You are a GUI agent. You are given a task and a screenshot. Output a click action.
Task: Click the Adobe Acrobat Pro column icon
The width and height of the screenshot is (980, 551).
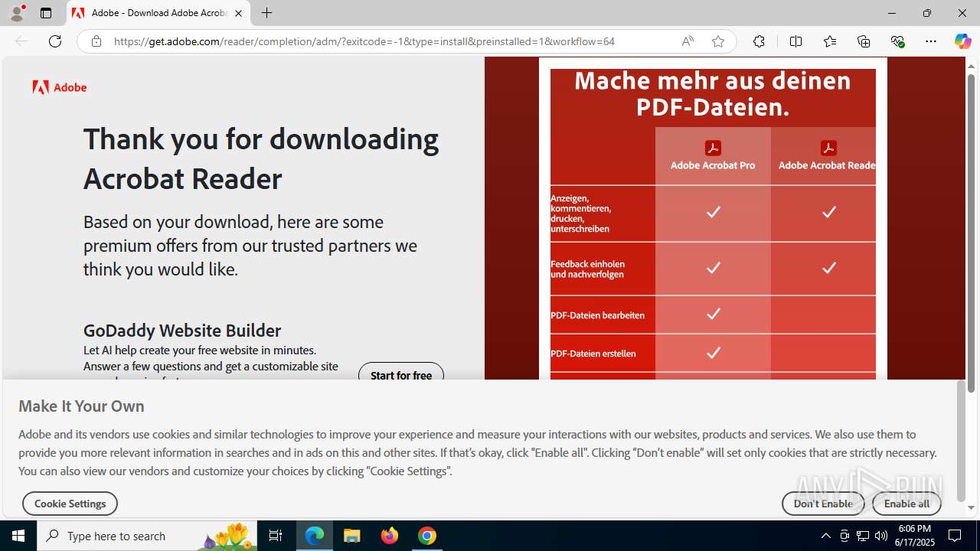(x=713, y=148)
